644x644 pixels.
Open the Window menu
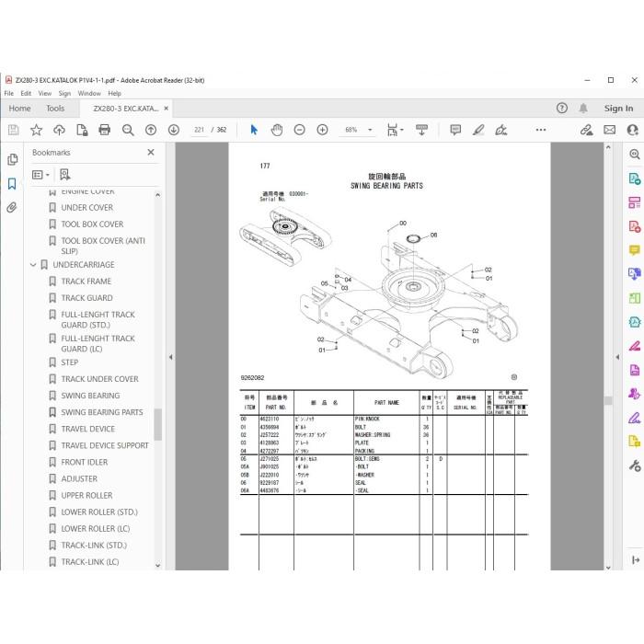(x=89, y=94)
